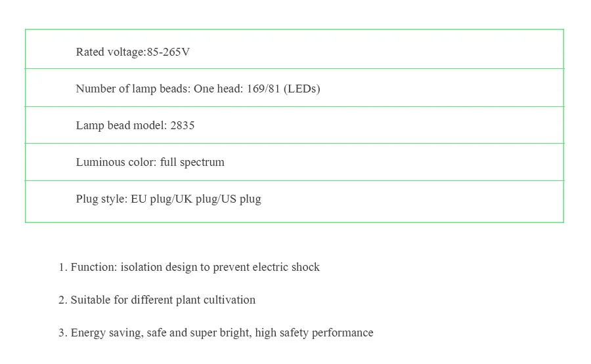Click the Plug style EU/UK/US plug text
Viewport: 591px width, 364px height.
pyautogui.click(x=169, y=199)
